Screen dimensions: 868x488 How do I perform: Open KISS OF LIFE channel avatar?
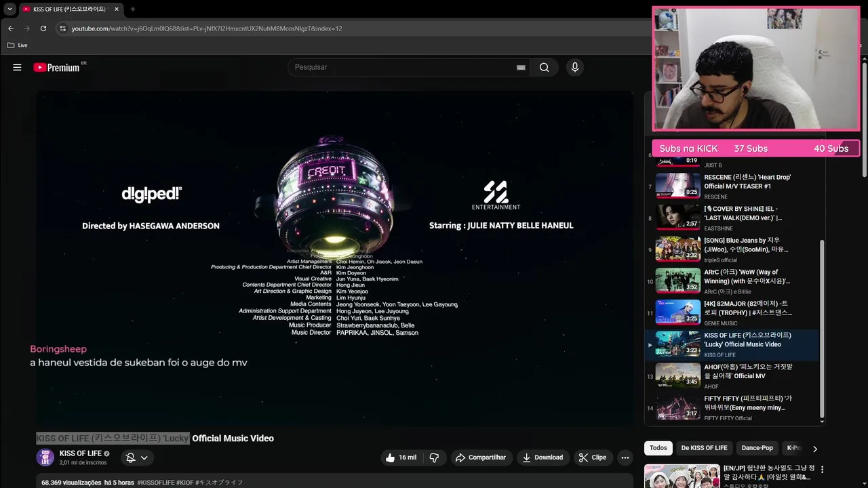(45, 457)
